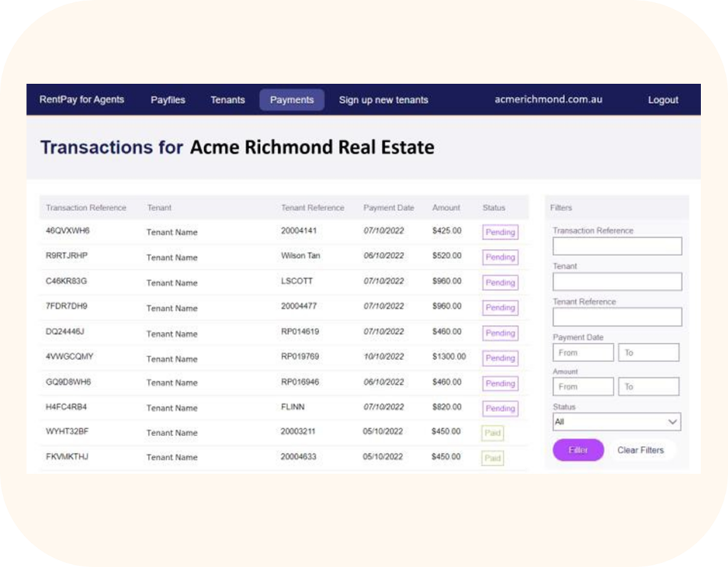The image size is (728, 567).
Task: Sort by Transaction Reference column header
Action: pos(86,208)
